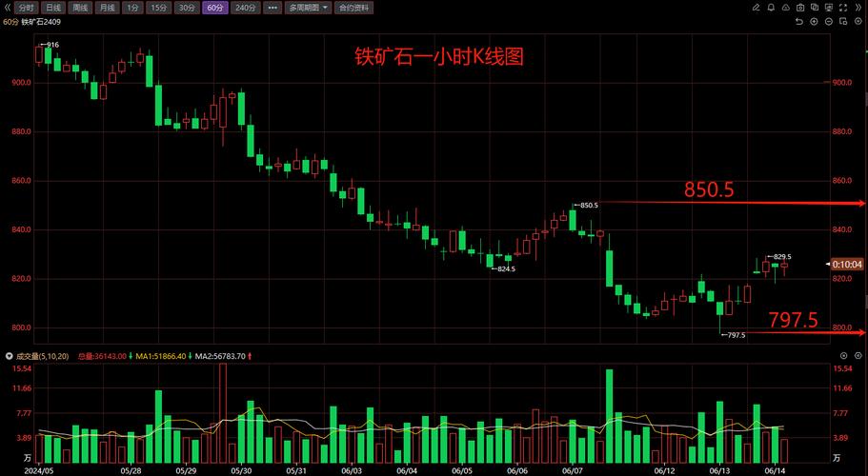Take a chart screenshot with camera icon
Viewport: 868px width, 476px height.
800,8
